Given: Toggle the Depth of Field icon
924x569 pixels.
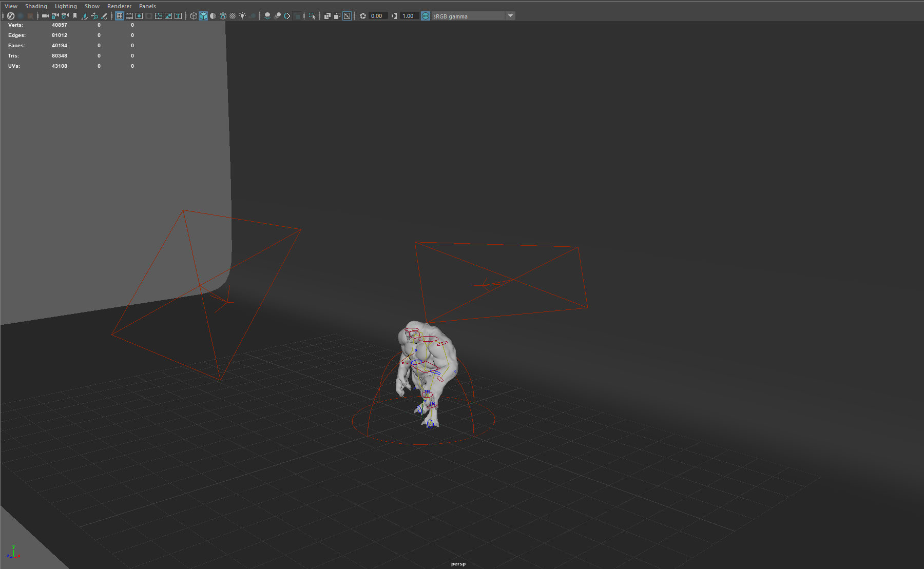Looking at the screenshot, I should coord(297,16).
